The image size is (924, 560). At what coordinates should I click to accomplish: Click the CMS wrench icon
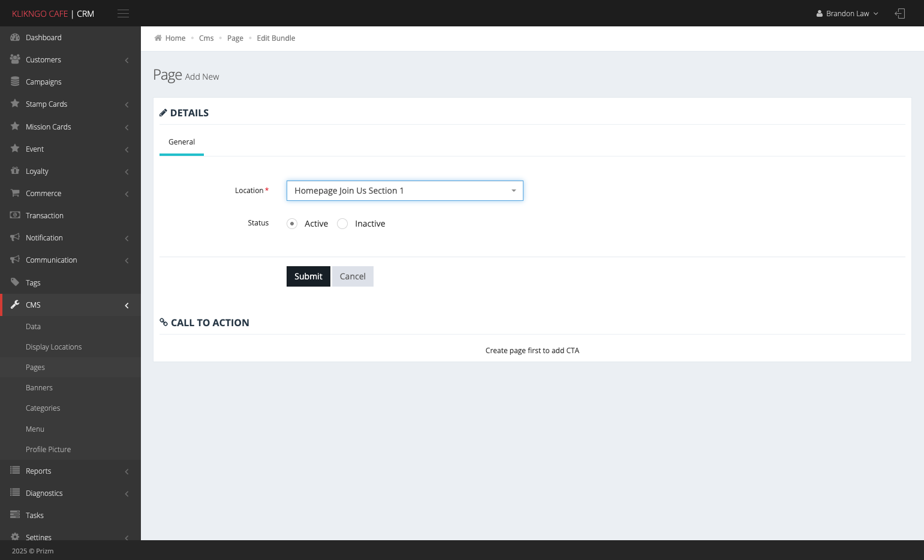pyautogui.click(x=15, y=305)
